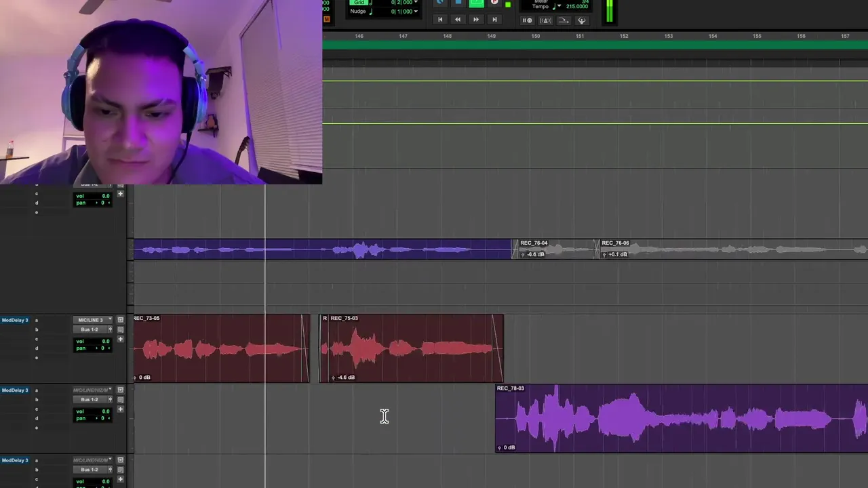Viewport: 868px width, 488px height.
Task: Click the Go to End transport button
Action: (494, 20)
